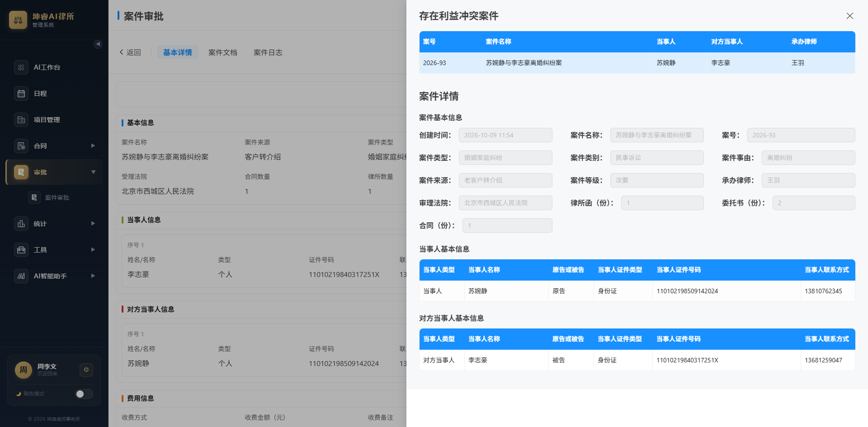Screen dimensions: 868x427
Task: Click the 创建时间 input field
Action: 505,135
